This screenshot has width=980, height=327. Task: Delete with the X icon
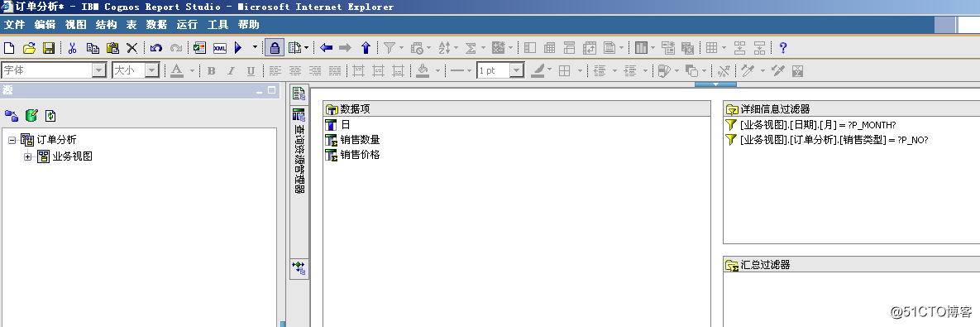pyautogui.click(x=131, y=48)
